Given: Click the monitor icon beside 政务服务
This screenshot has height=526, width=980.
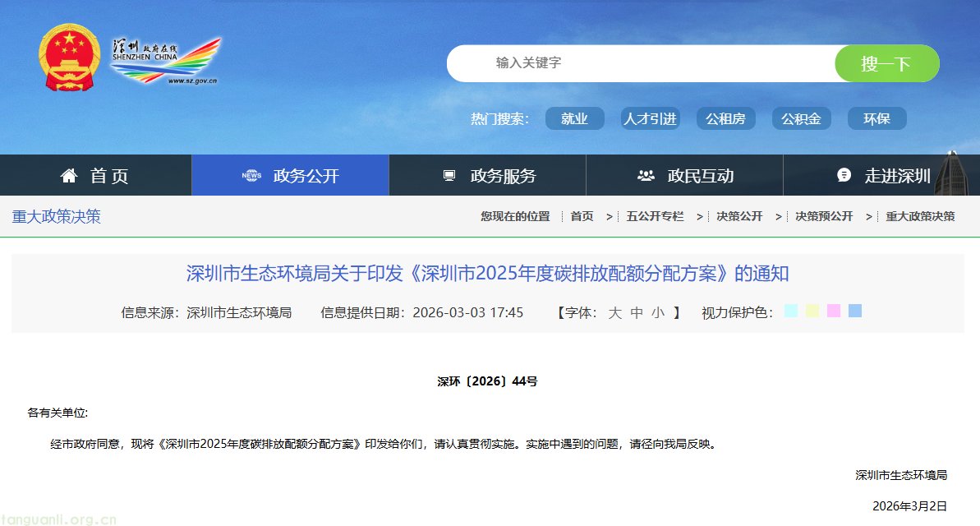Looking at the screenshot, I should (x=449, y=175).
